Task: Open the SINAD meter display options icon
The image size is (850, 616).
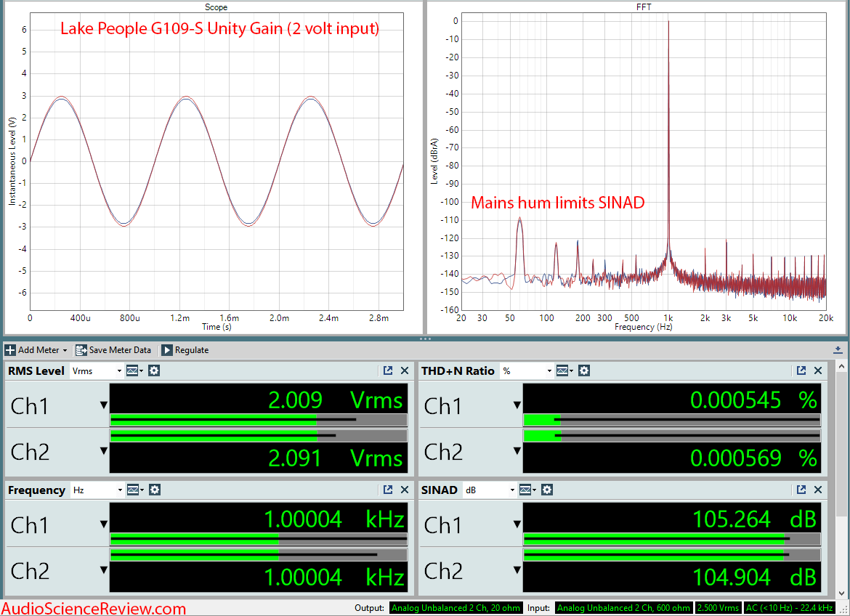Action: [x=527, y=490]
